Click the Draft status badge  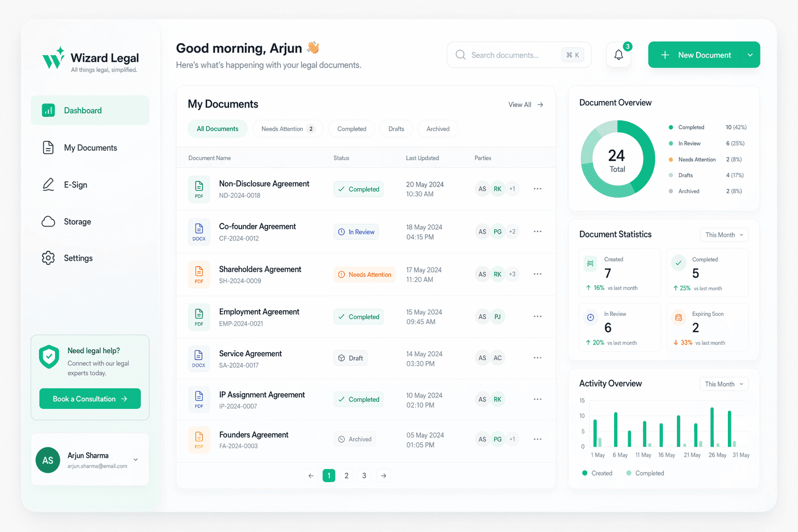point(351,358)
